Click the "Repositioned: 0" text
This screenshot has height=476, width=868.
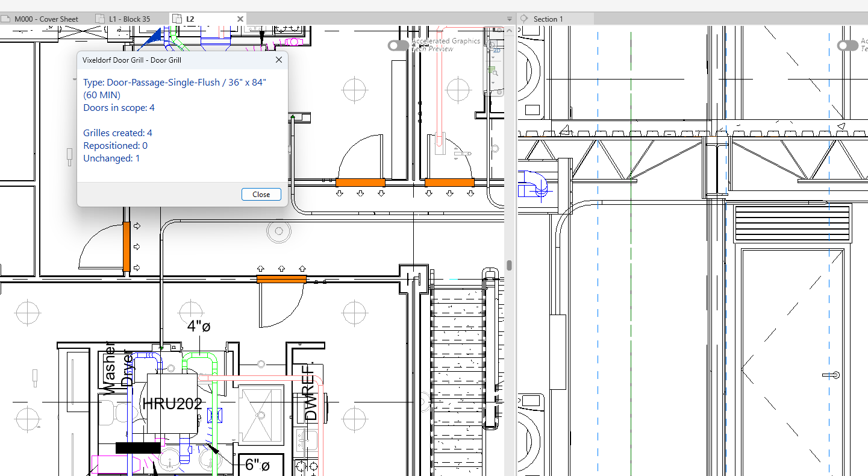(116, 146)
